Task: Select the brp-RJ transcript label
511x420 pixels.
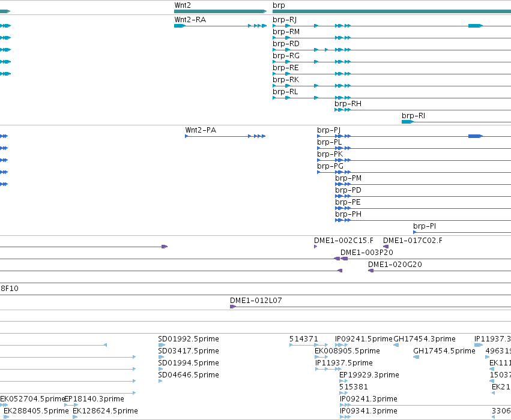Action: click(285, 20)
